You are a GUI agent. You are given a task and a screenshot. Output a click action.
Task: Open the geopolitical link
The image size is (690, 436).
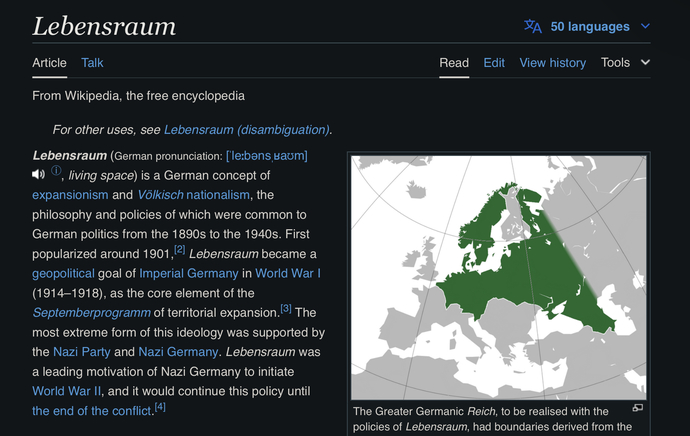point(63,274)
